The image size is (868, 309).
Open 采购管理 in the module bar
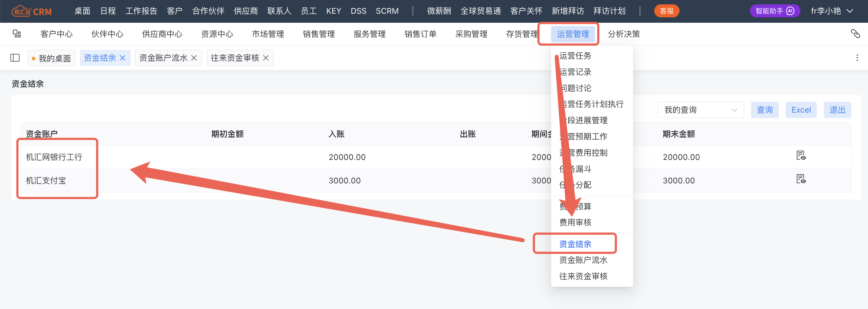pos(472,34)
